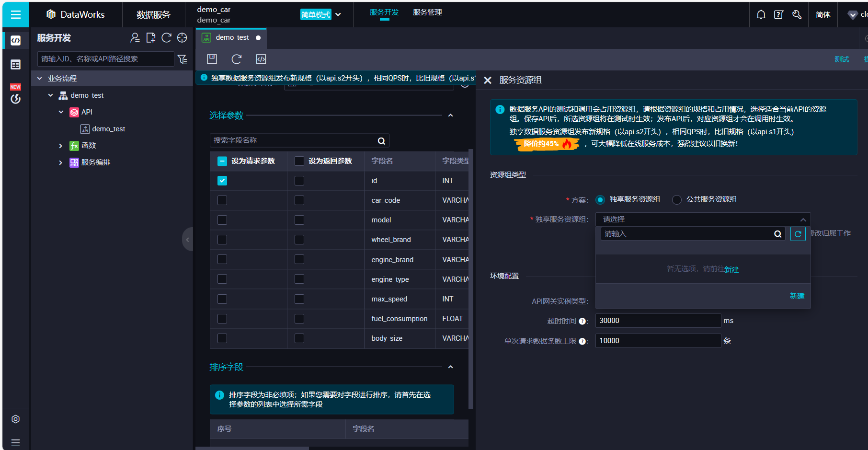Screen dimensions: 868x450
Task: Collapse the sort fields section
Action: 450,367
